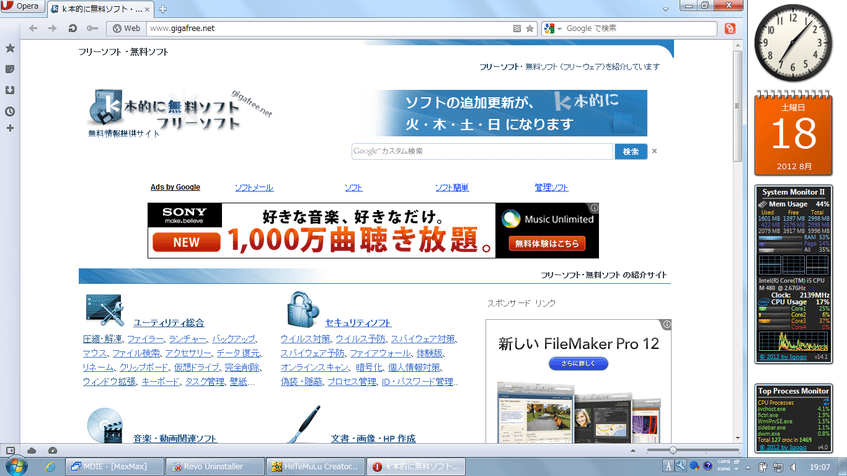Click the utility tools category icon

pyautogui.click(x=104, y=310)
